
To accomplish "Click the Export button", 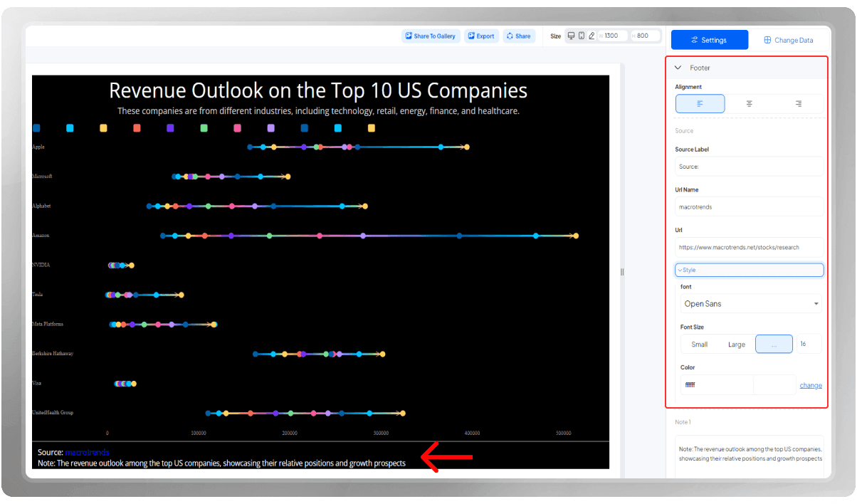I will coord(480,36).
